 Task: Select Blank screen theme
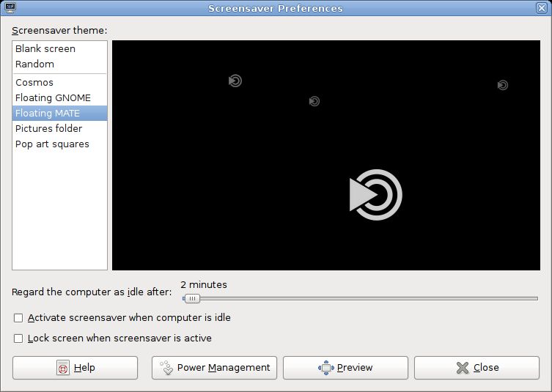tap(59, 48)
